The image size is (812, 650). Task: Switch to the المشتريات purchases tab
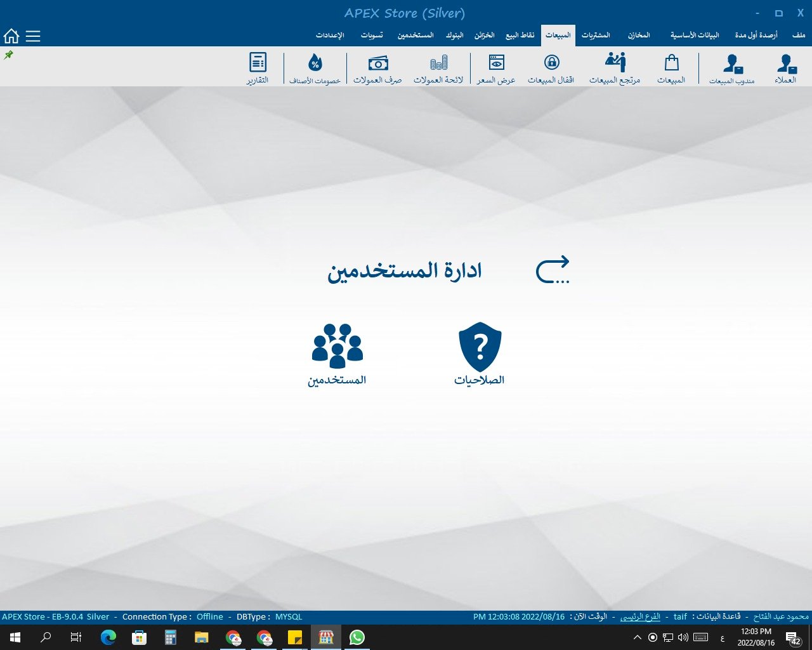pos(596,35)
